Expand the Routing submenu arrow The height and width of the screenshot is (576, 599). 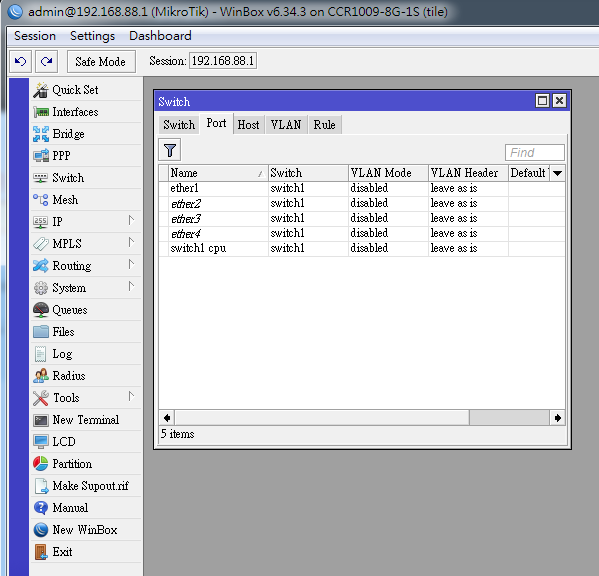(131, 265)
